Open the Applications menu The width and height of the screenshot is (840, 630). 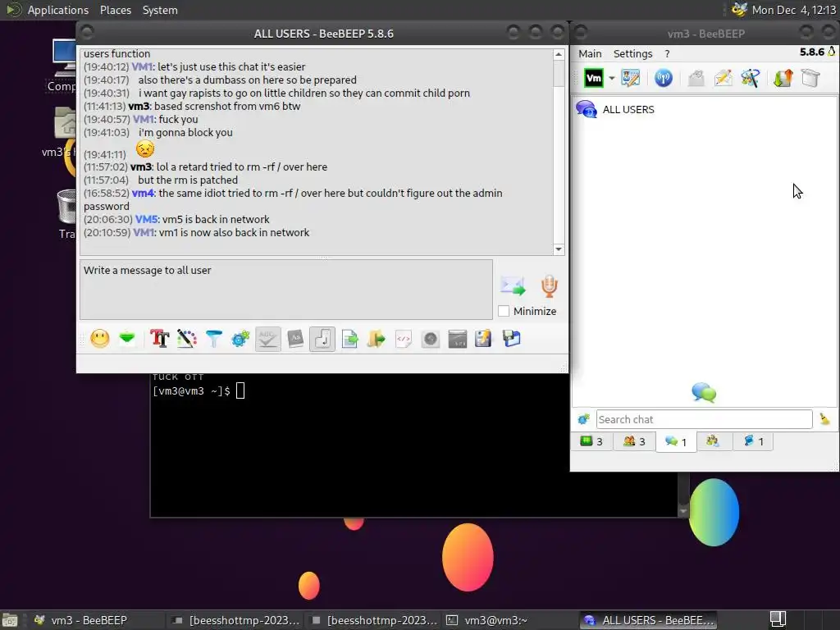click(58, 10)
